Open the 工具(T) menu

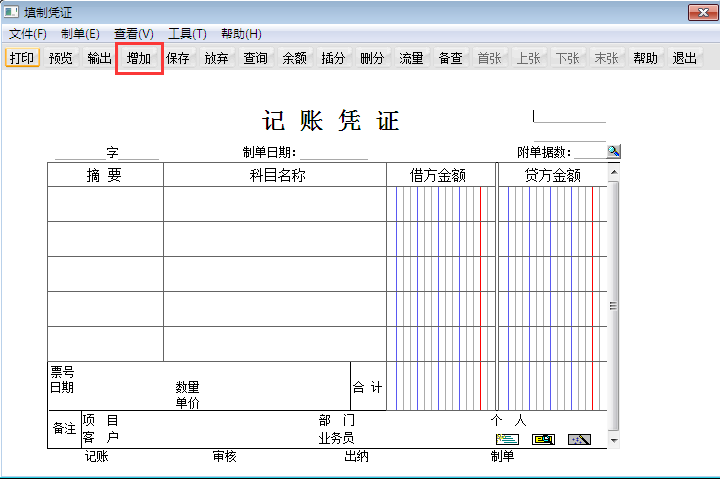point(187,34)
